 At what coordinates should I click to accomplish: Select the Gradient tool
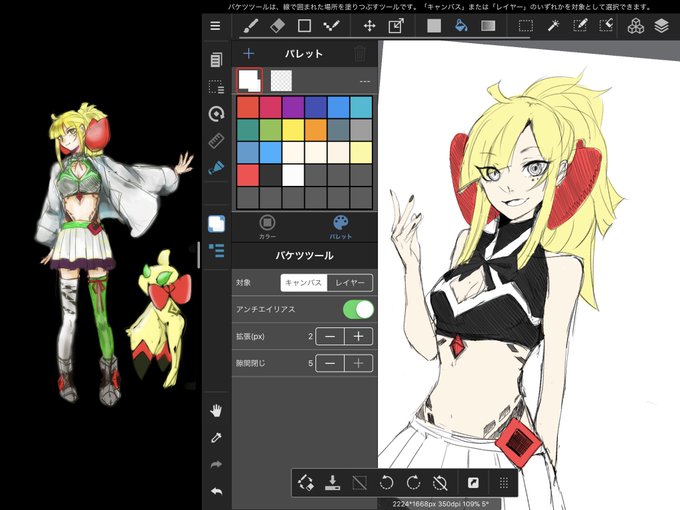click(x=488, y=26)
